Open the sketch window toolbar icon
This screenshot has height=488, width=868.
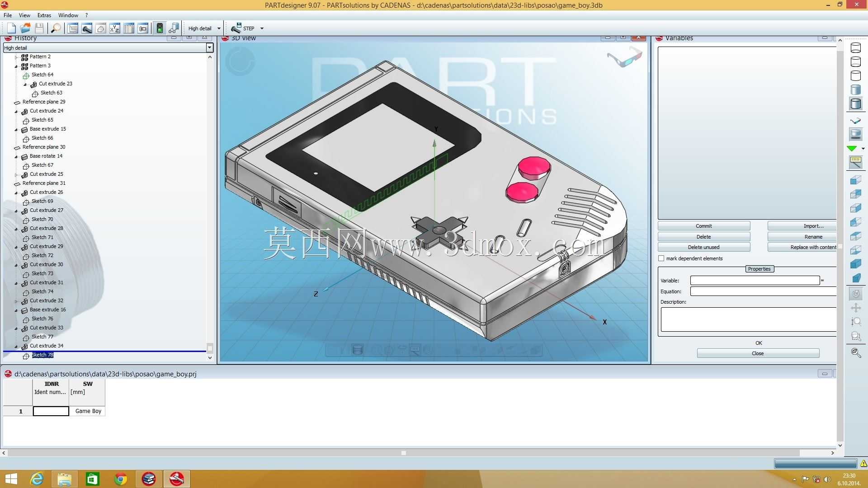pyautogui.click(x=101, y=28)
